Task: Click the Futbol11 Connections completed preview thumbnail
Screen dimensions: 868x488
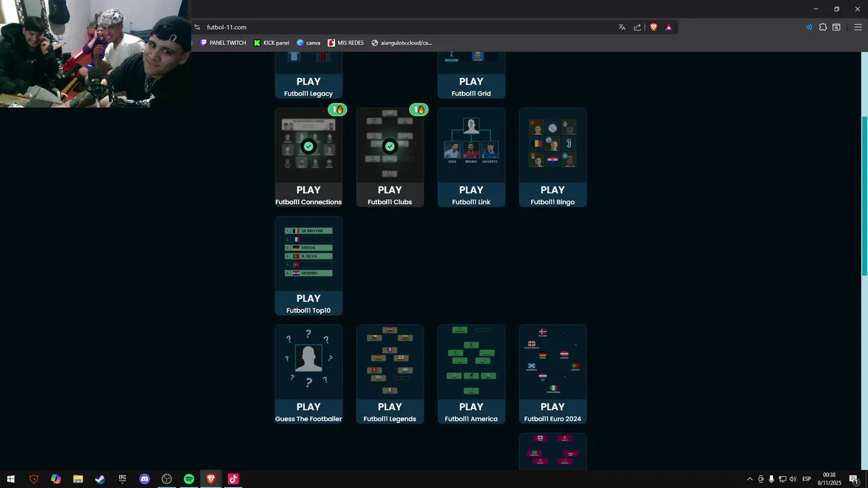Action: (x=309, y=146)
